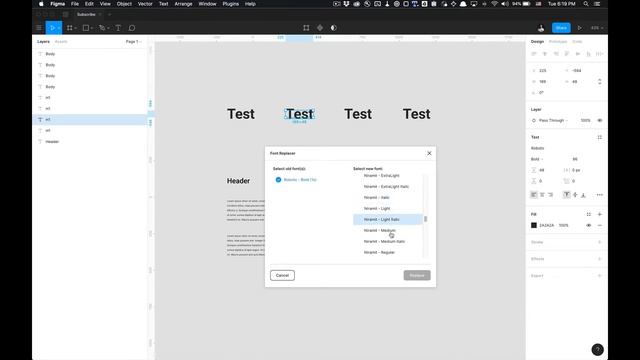Open type details three-dots menu
The width and height of the screenshot is (640, 360).
tap(600, 195)
